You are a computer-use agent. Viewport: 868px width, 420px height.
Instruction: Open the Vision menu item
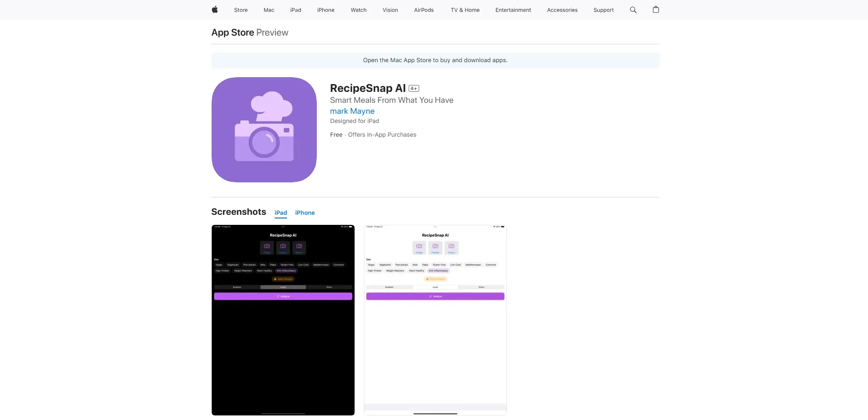[390, 10]
